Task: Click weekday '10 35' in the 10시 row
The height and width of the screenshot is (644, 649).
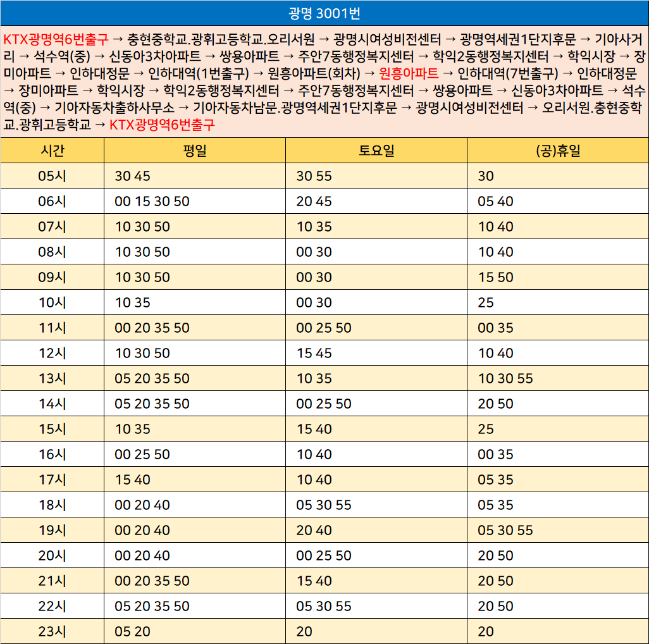Action: 132,302
